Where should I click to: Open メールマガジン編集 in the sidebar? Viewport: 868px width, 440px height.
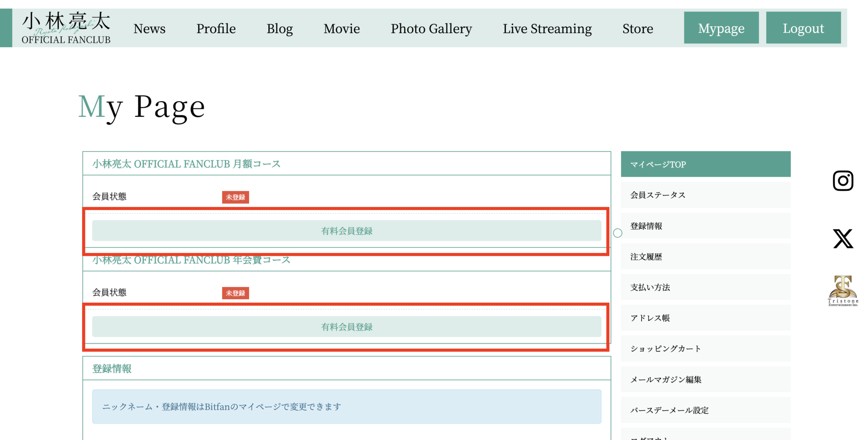coord(705,379)
